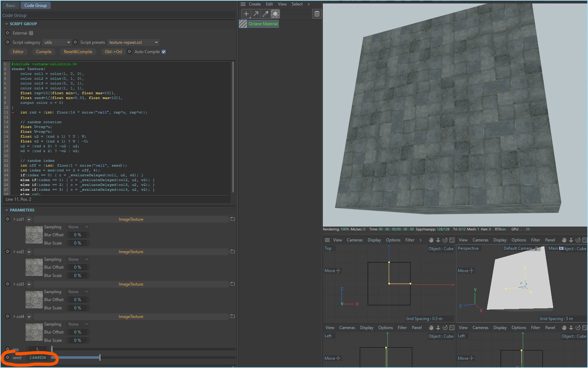Viewport: 588px width, 368px height.
Task: Open the Script presets texture-repeat.osl dropdown
Action: [x=133, y=42]
